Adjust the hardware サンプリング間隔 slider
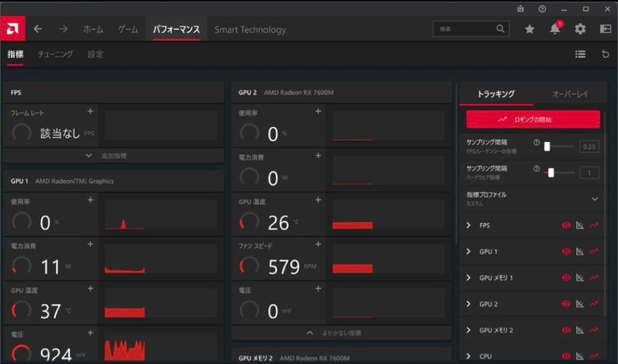618x364 pixels. click(x=550, y=172)
